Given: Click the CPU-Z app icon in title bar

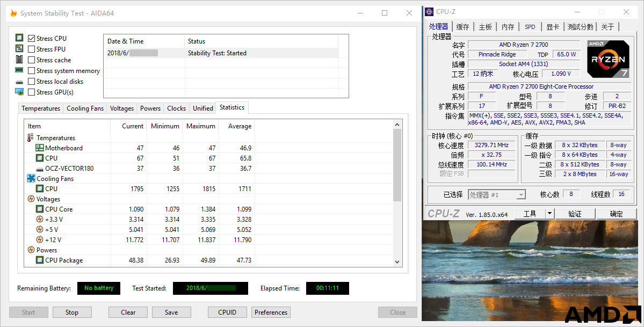Looking at the screenshot, I should coord(429,12).
